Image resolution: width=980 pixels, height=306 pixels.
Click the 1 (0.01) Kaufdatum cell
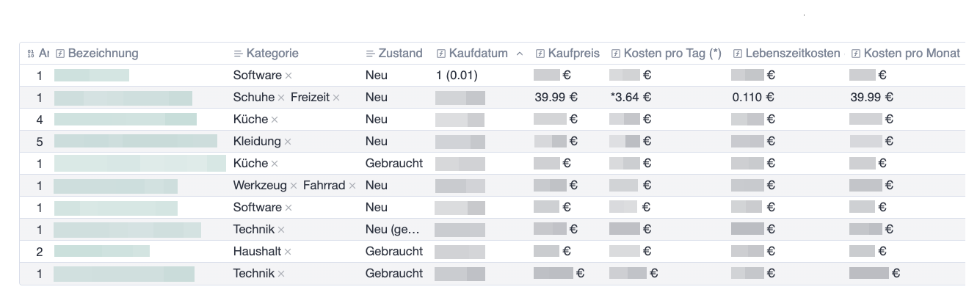pyautogui.click(x=457, y=76)
